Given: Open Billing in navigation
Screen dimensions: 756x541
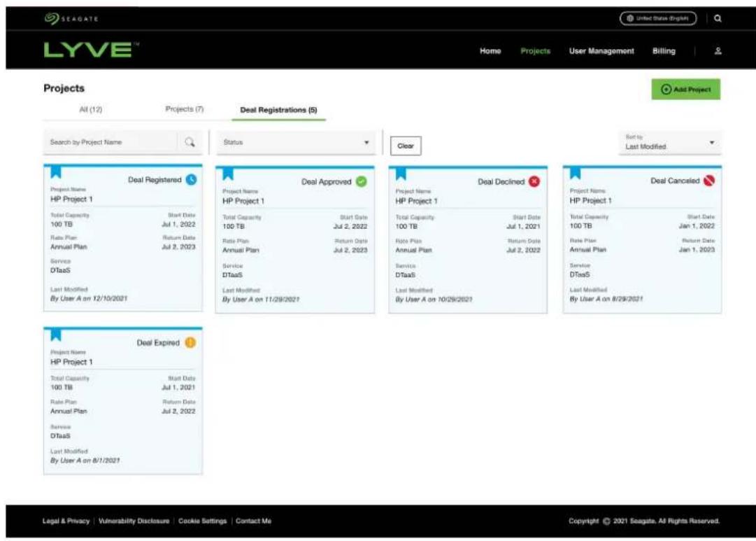Looking at the screenshot, I should [x=664, y=50].
